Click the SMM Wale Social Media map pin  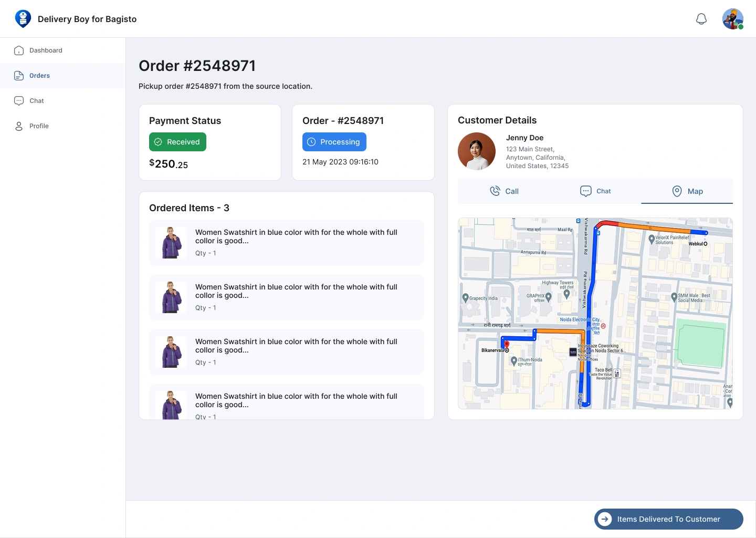coord(674,297)
